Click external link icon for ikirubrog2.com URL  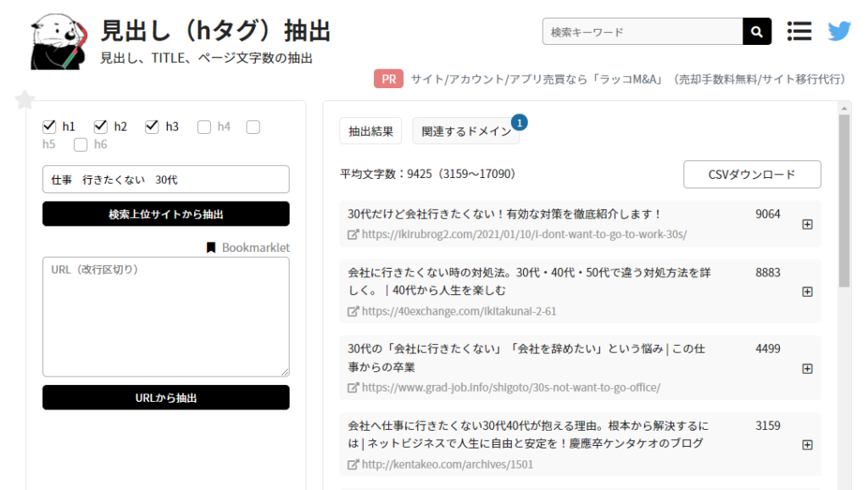353,235
